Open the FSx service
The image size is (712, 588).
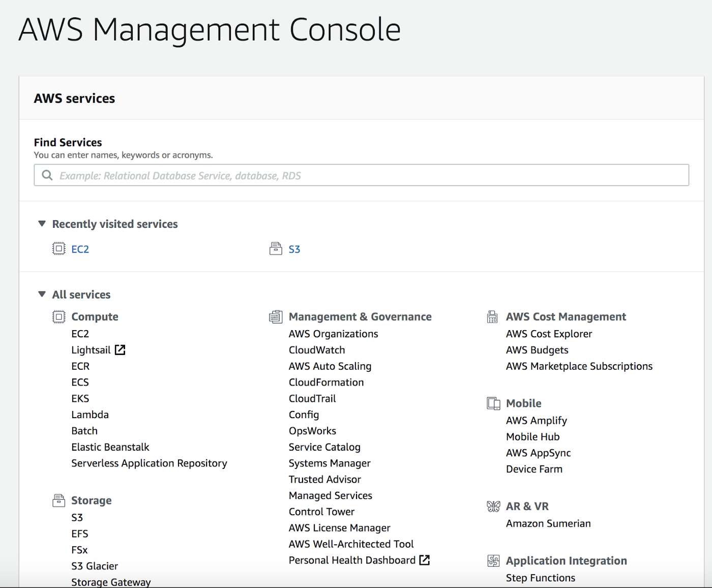click(x=79, y=550)
